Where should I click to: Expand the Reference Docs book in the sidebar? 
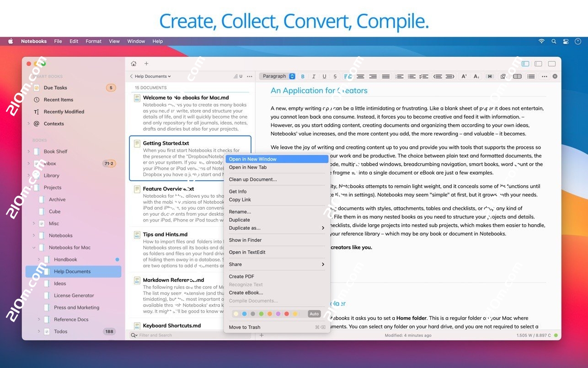pos(40,319)
